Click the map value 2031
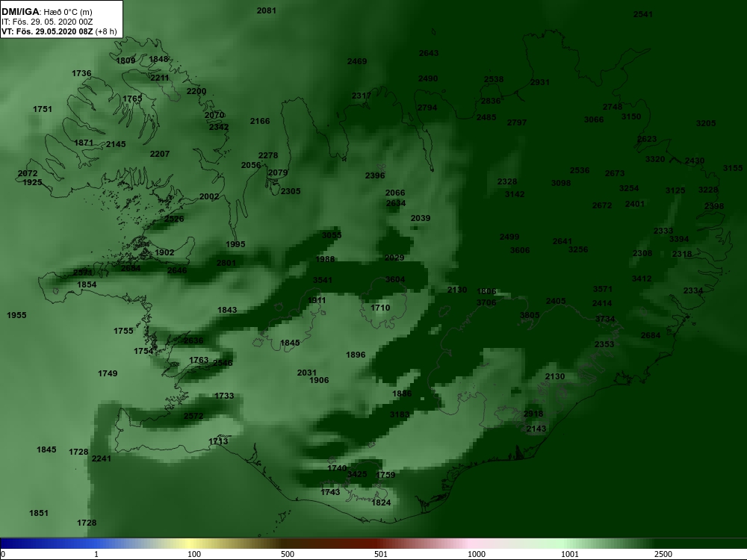Screen dimensions: 747x560 [x=307, y=373]
